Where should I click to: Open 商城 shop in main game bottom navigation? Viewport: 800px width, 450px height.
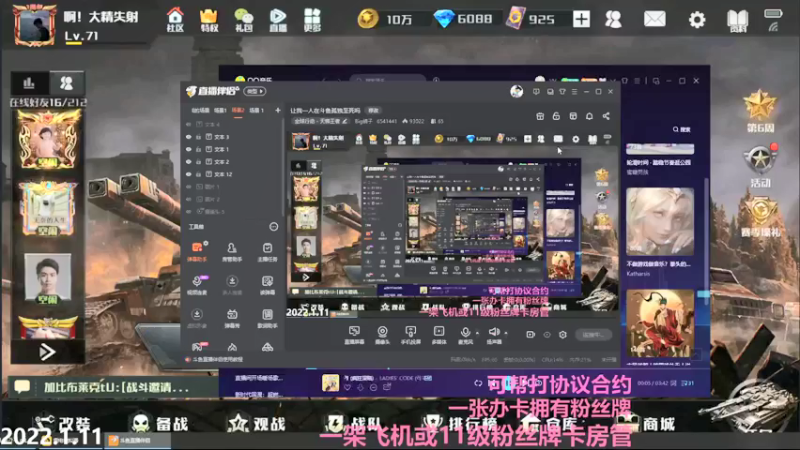(x=646, y=423)
